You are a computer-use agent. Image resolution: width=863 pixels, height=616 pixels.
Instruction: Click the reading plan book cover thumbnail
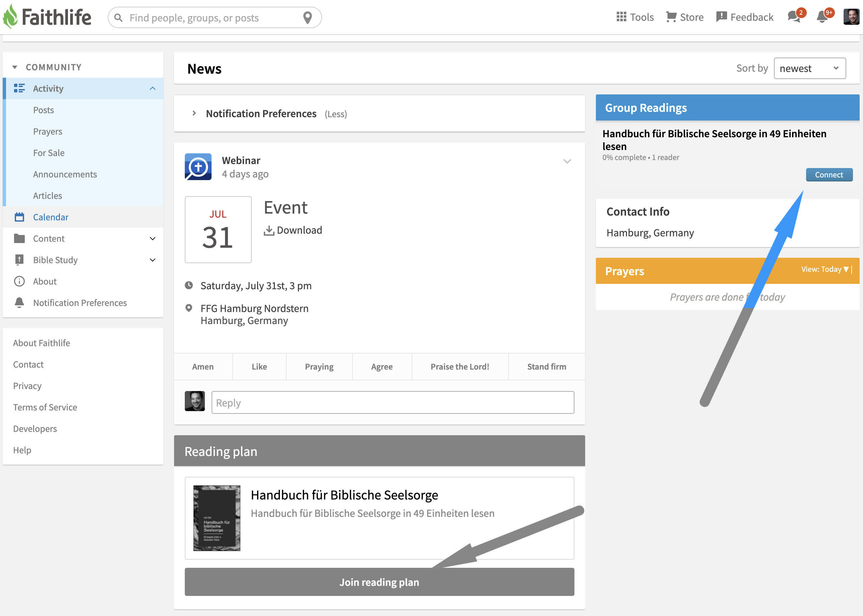217,518
